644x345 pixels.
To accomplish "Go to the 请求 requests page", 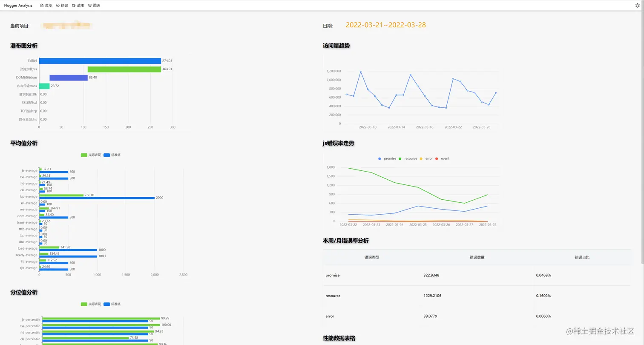I will 78,6.
